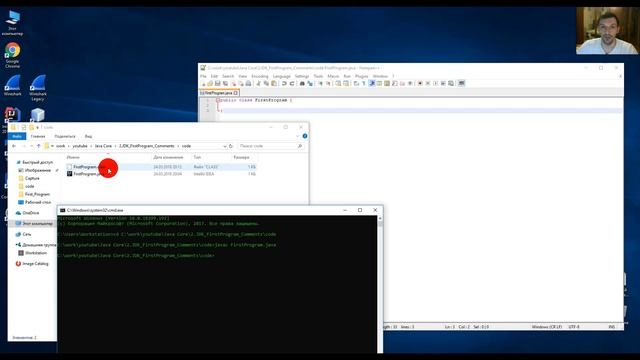This screenshot has height=360, width=640.
Task: Open the Plugins menu in Notepad++
Action: pos(362,76)
